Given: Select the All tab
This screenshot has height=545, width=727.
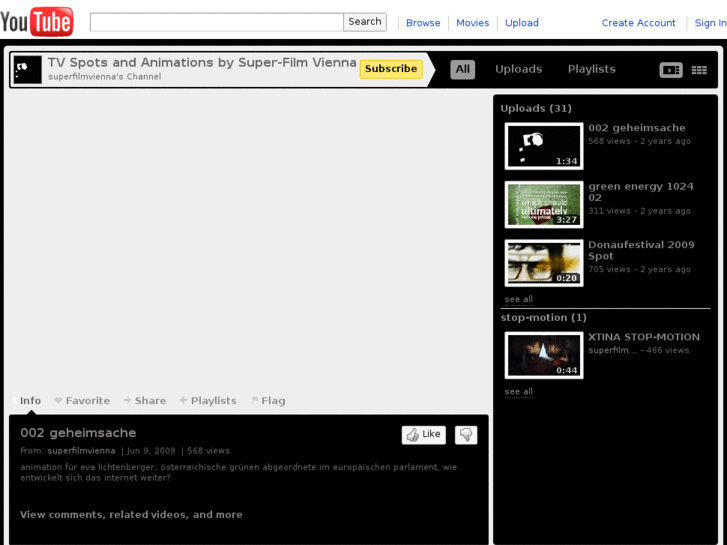Looking at the screenshot, I should coord(463,70).
